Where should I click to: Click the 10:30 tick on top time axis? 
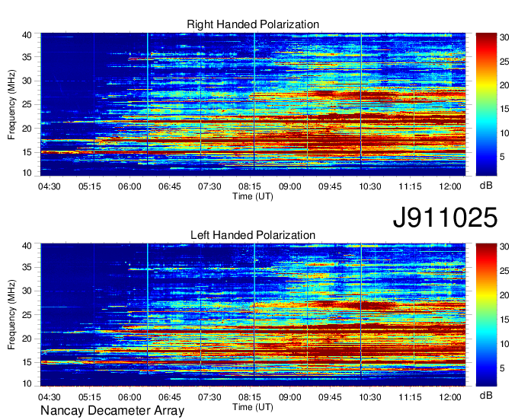point(370,186)
